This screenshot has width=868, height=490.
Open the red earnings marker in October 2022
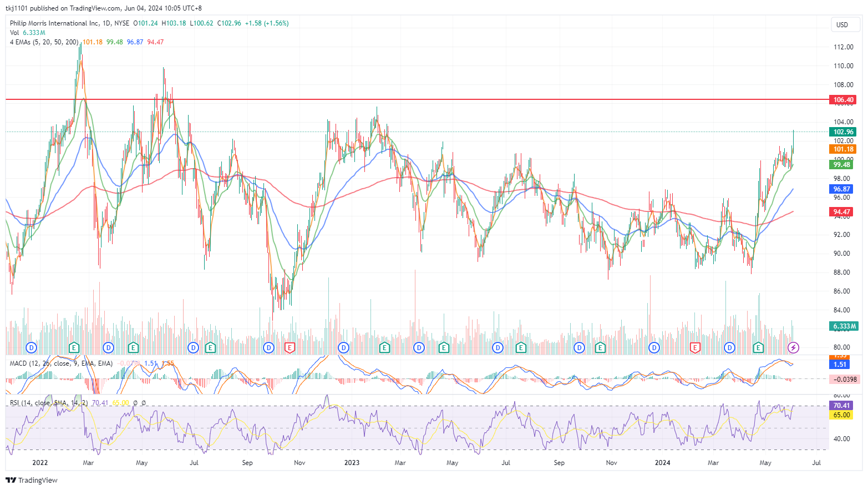289,348
